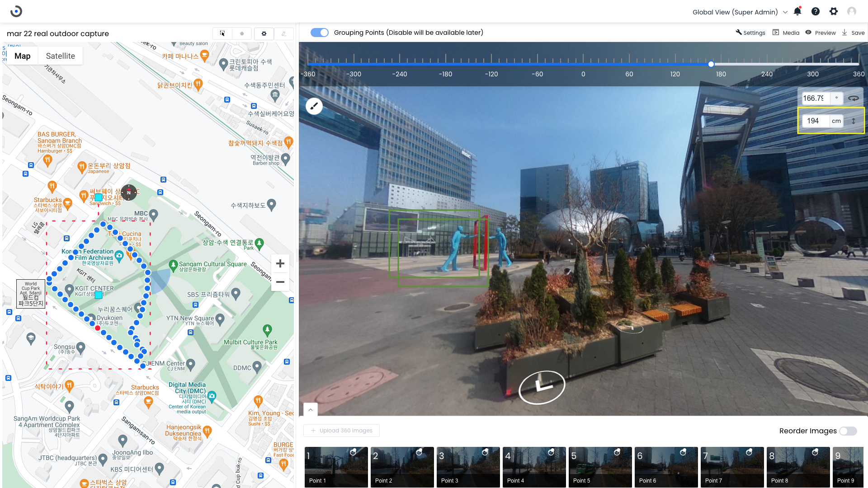Click the face-blur icon on Point 5 thumbnail
This screenshot has height=488, width=868.
click(618, 452)
